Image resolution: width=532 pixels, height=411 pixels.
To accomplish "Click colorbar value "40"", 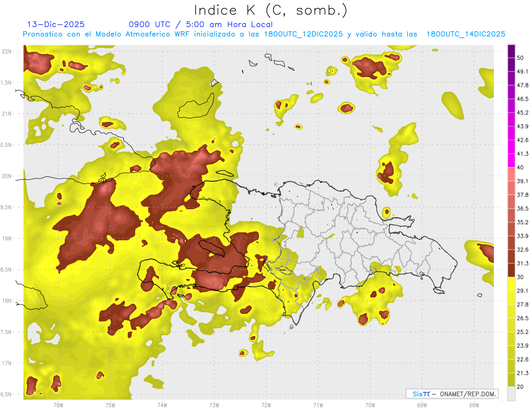I will [521, 168].
